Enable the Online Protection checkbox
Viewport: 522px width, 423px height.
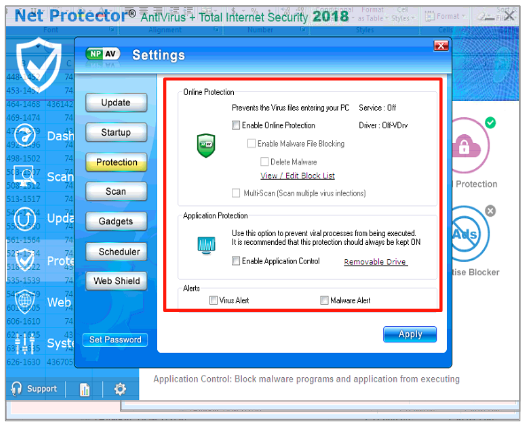(x=236, y=125)
